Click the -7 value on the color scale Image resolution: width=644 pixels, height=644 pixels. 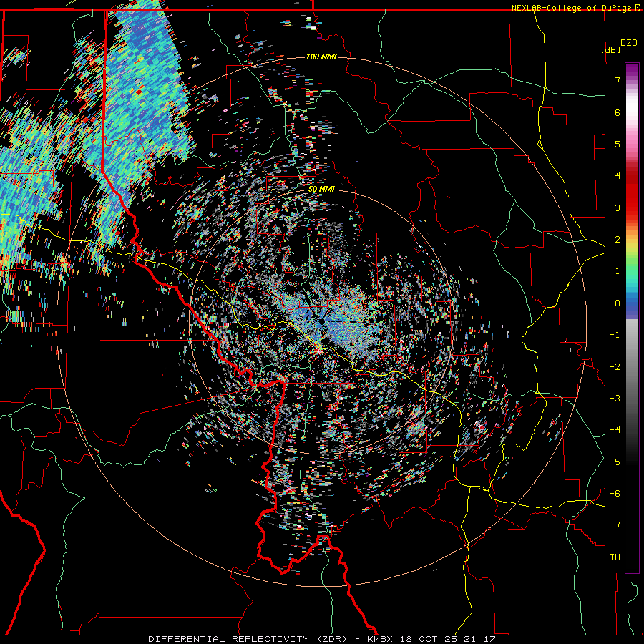(x=615, y=525)
